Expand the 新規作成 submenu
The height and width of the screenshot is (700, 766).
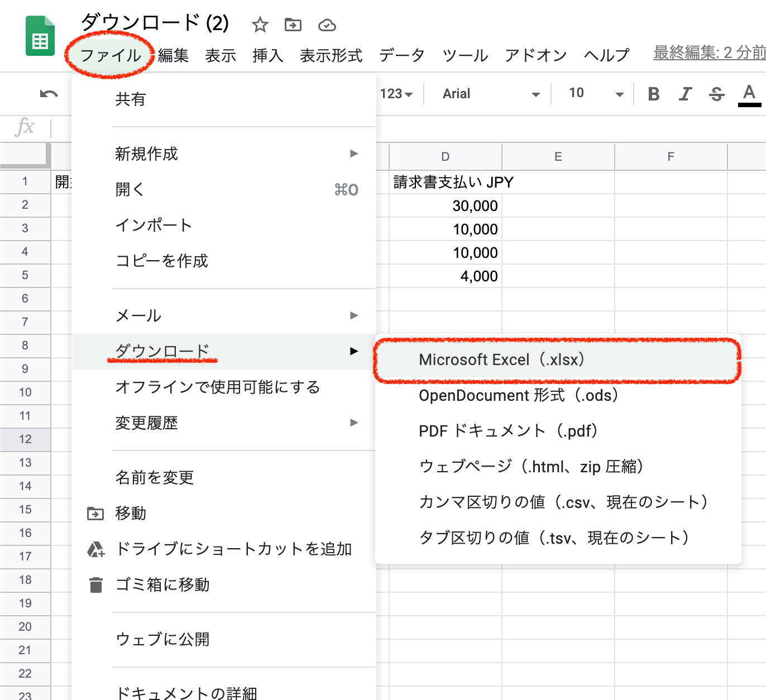234,154
